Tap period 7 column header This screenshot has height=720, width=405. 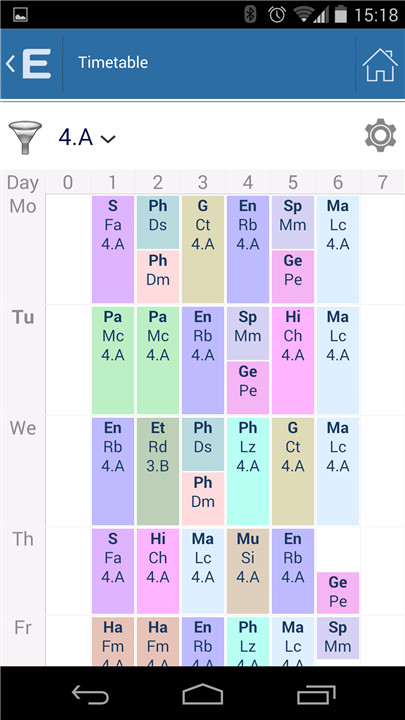point(382,182)
